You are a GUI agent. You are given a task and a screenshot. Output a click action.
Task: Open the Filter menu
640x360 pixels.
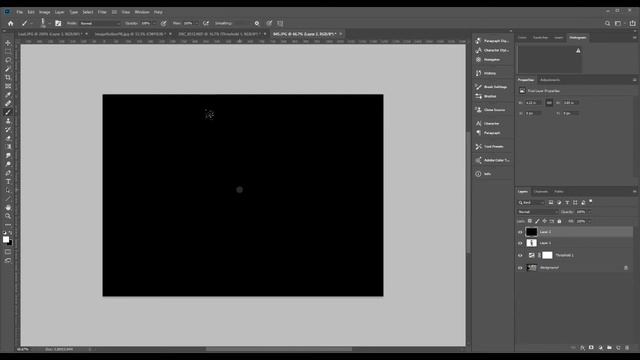point(102,12)
